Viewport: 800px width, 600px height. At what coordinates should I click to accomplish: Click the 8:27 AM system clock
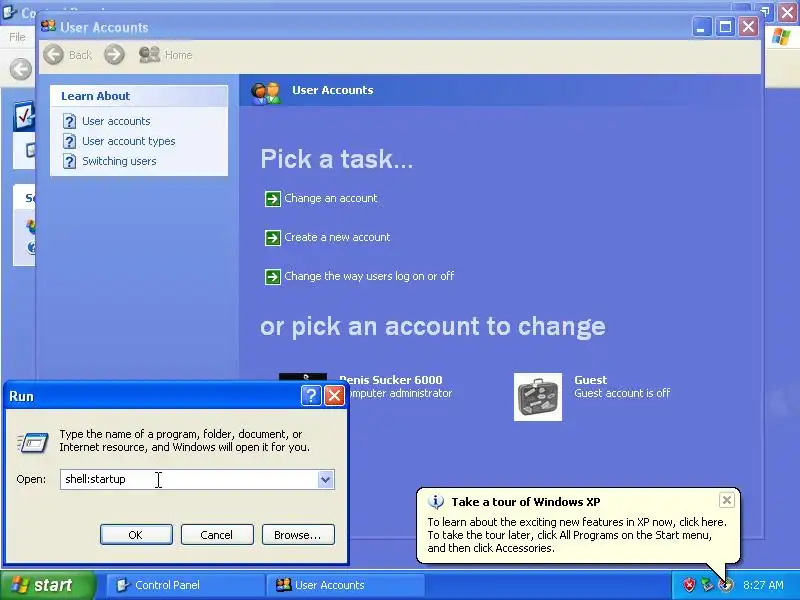point(763,585)
